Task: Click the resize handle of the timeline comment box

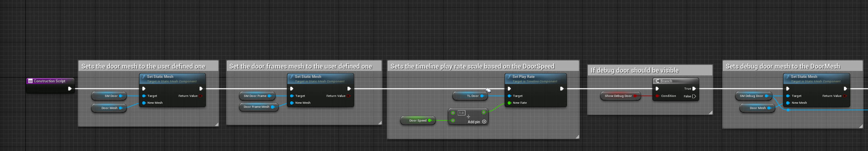Action: click(x=577, y=137)
